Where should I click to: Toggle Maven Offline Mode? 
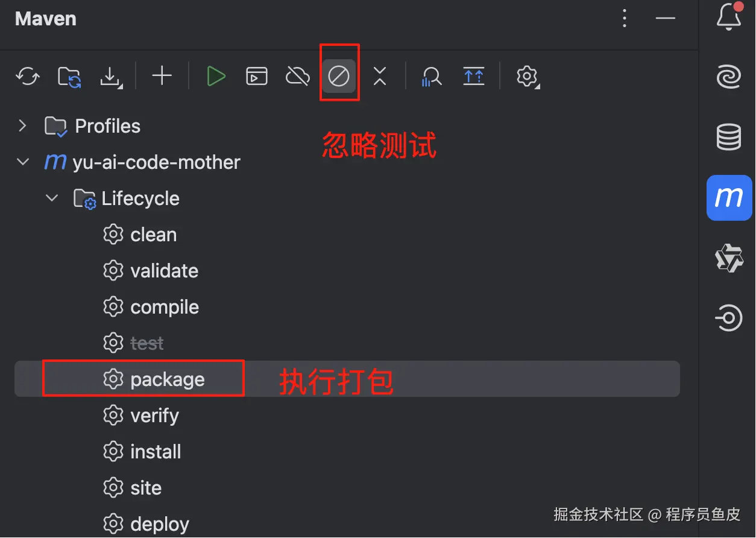tap(298, 77)
